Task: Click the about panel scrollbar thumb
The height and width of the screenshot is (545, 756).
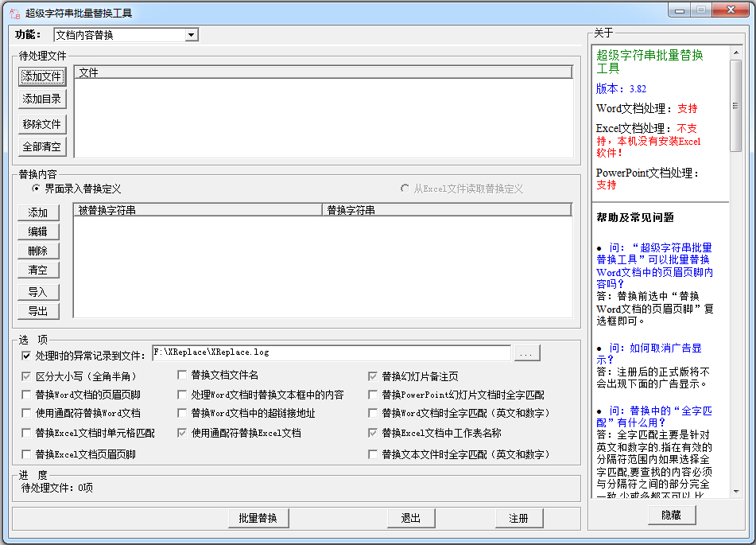Action: [736, 106]
